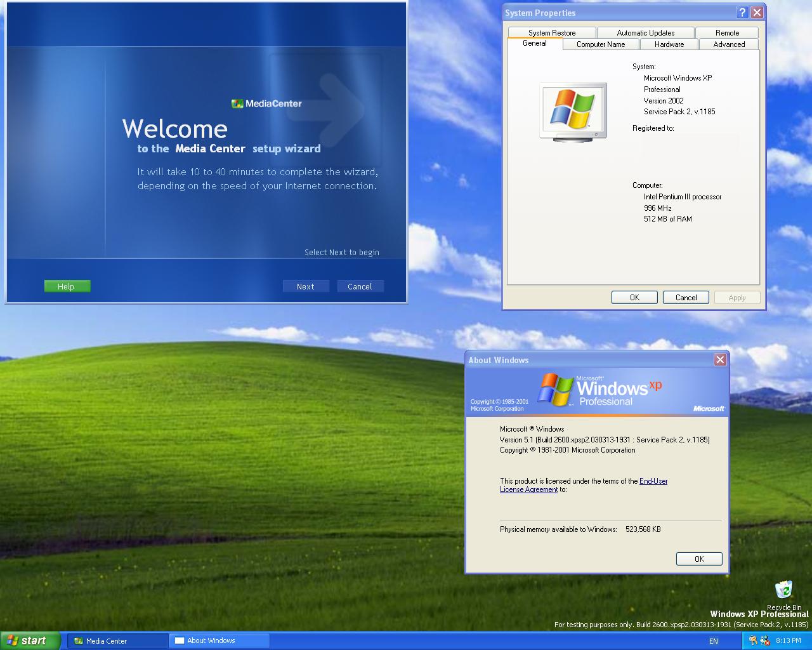Open the Remote tab

[728, 32]
